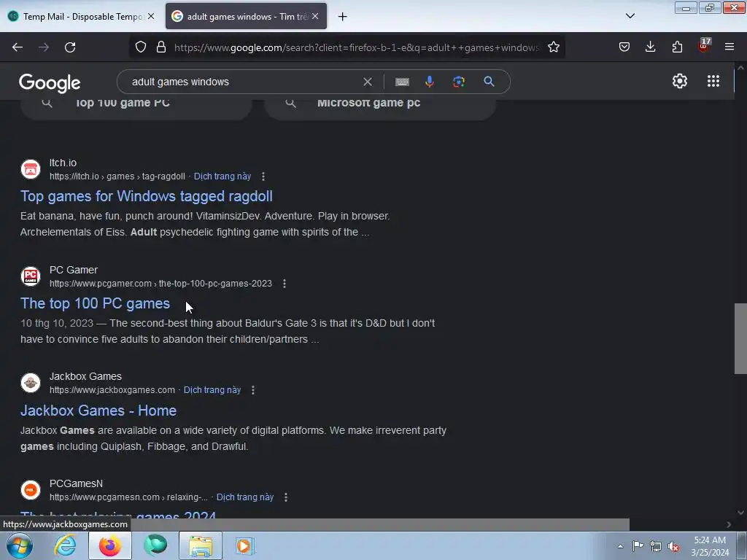Screen dimensions: 747x560
Task: Translate the PCGamesN result page
Action: tap(245, 497)
